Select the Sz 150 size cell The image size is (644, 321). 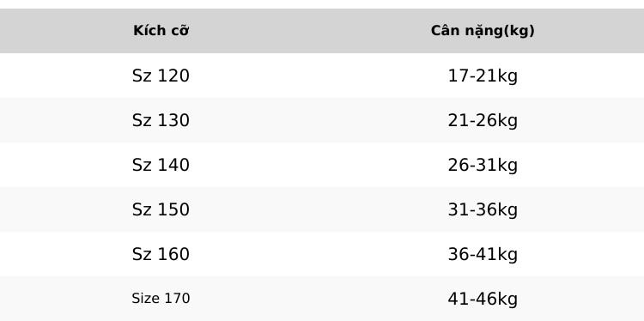tap(161, 209)
